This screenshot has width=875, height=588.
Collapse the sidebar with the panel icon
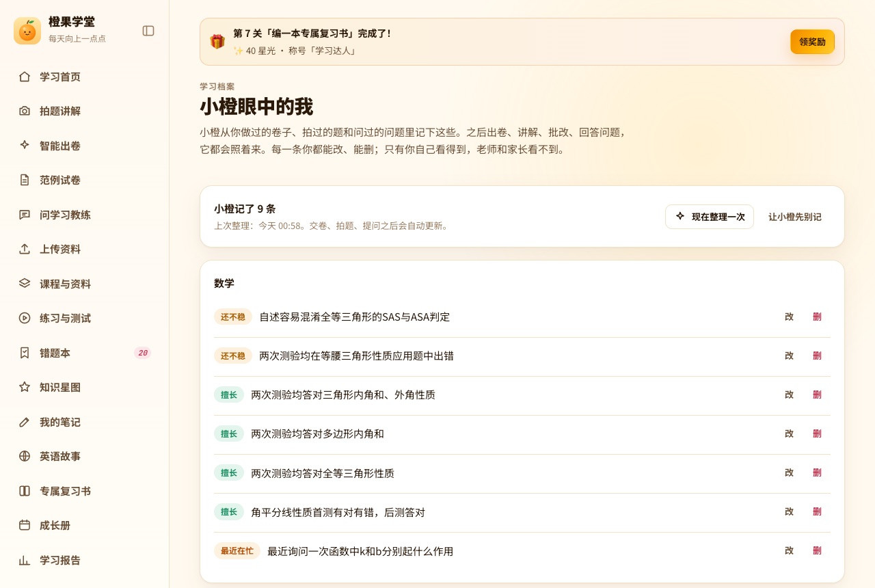click(x=148, y=31)
